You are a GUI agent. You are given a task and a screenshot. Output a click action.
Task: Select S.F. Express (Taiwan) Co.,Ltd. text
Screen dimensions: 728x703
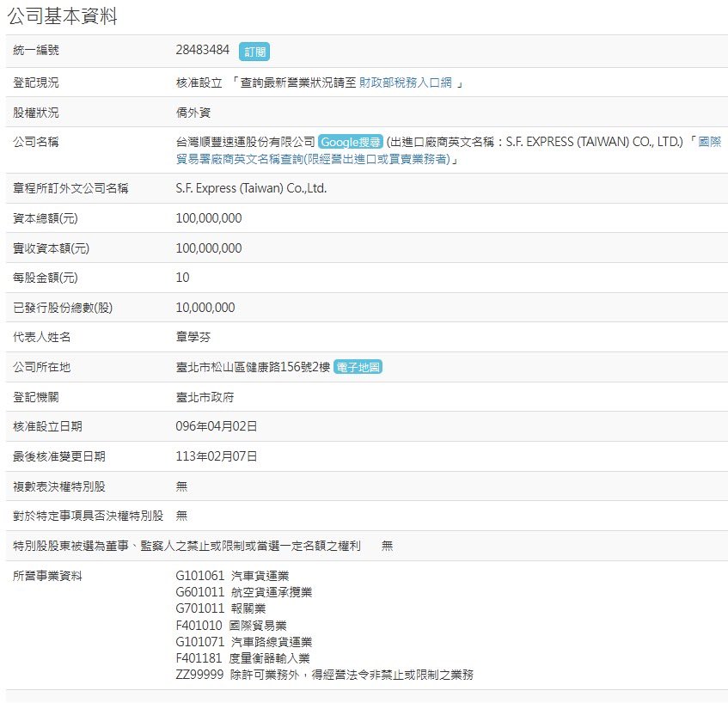251,188
